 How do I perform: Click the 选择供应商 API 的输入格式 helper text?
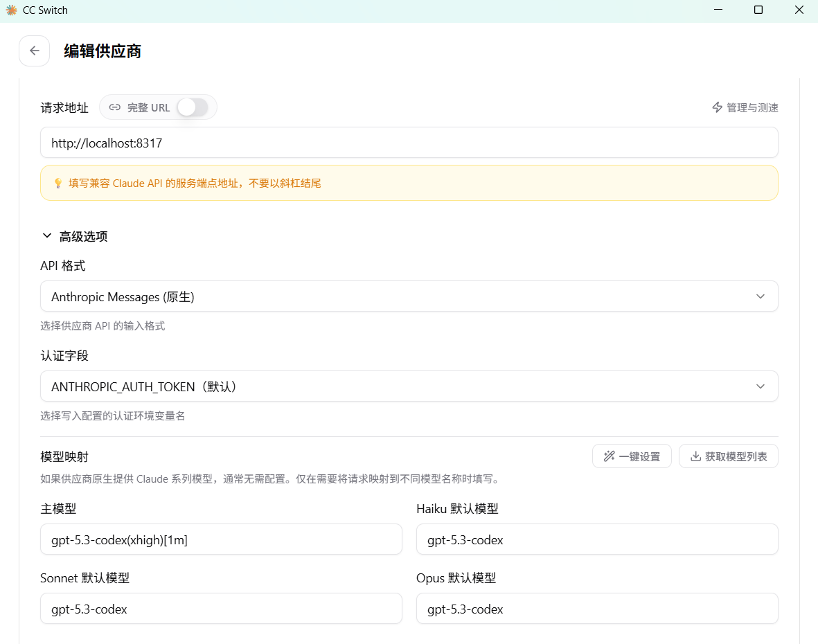pos(103,326)
